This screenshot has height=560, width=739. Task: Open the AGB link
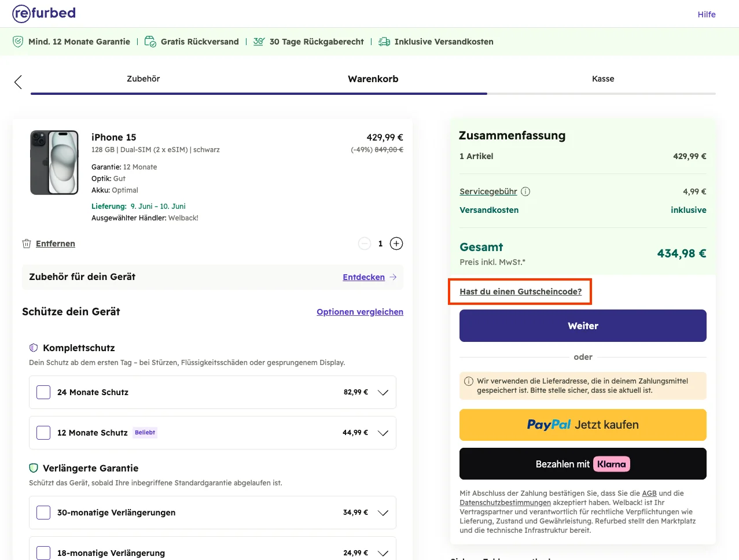click(649, 493)
